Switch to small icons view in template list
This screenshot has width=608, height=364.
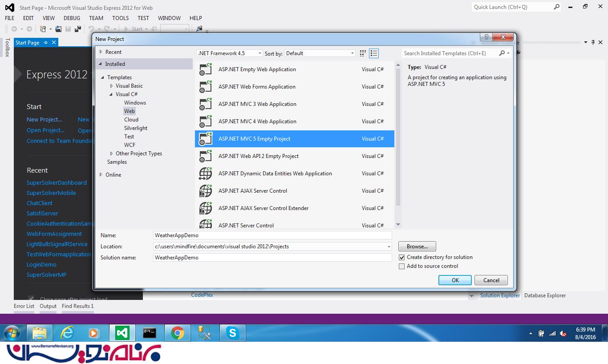pos(363,53)
